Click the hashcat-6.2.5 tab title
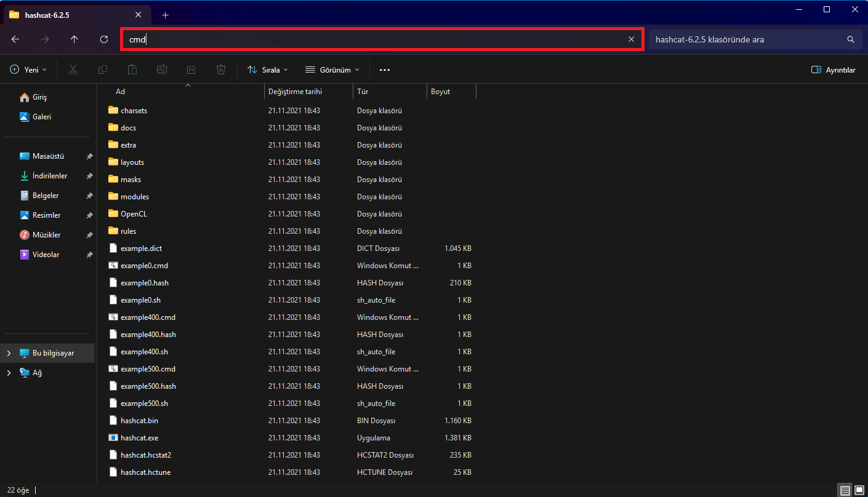Screen dimensions: 868x497 [47, 15]
